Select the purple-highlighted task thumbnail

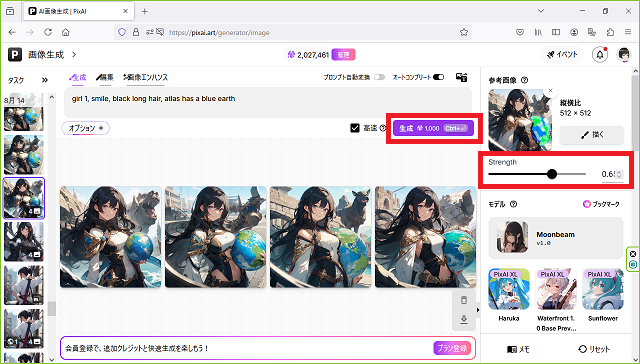pyautogui.click(x=24, y=198)
